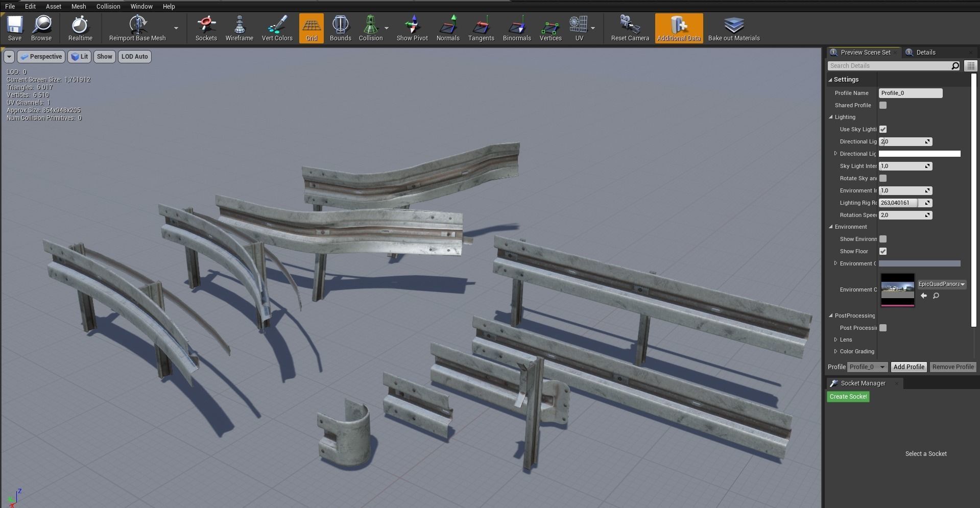The height and width of the screenshot is (508, 980).
Task: Open LOD Auto selector
Action: click(135, 57)
